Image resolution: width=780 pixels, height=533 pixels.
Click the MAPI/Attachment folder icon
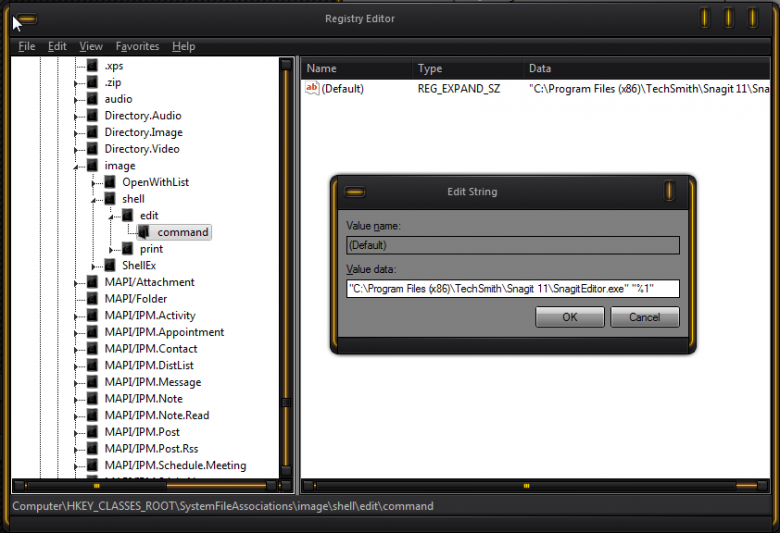pos(93,282)
